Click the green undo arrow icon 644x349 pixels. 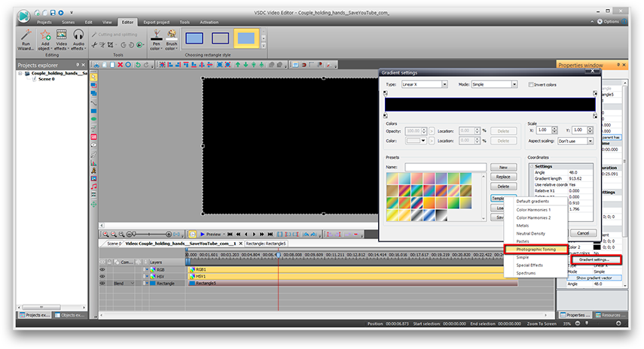click(x=138, y=65)
